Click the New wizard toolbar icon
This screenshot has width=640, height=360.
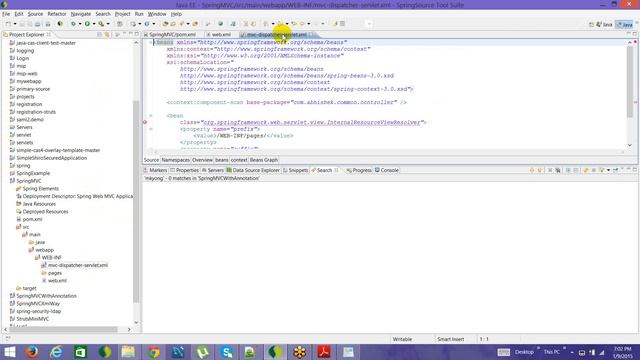[x=8, y=24]
